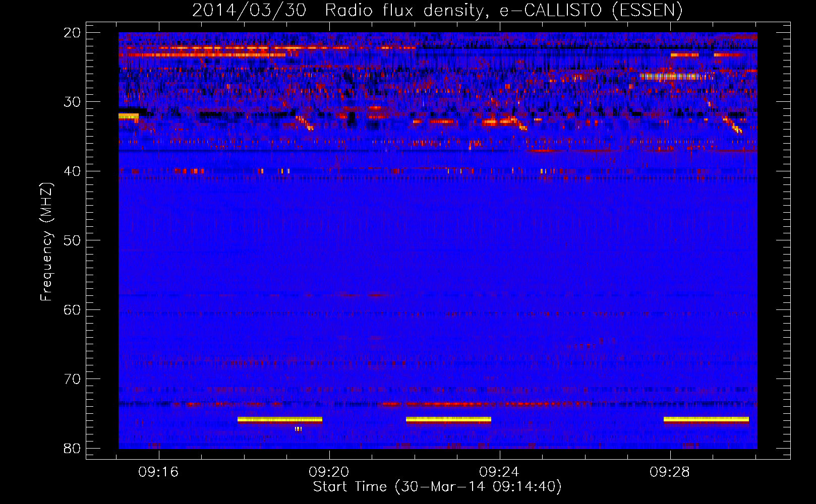816x504 pixels.
Task: Select the 09:16 time tick label
Action: click(x=159, y=472)
